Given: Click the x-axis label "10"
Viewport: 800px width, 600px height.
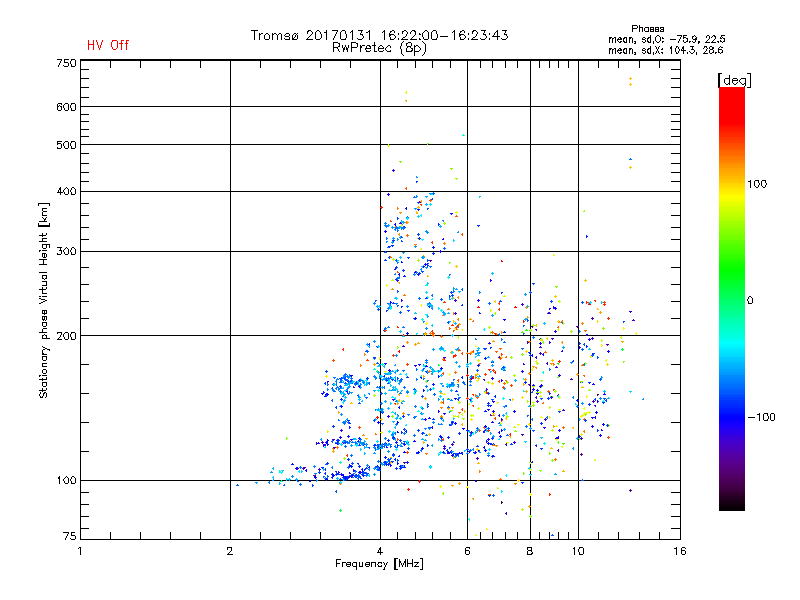Looking at the screenshot, I should click(578, 551).
